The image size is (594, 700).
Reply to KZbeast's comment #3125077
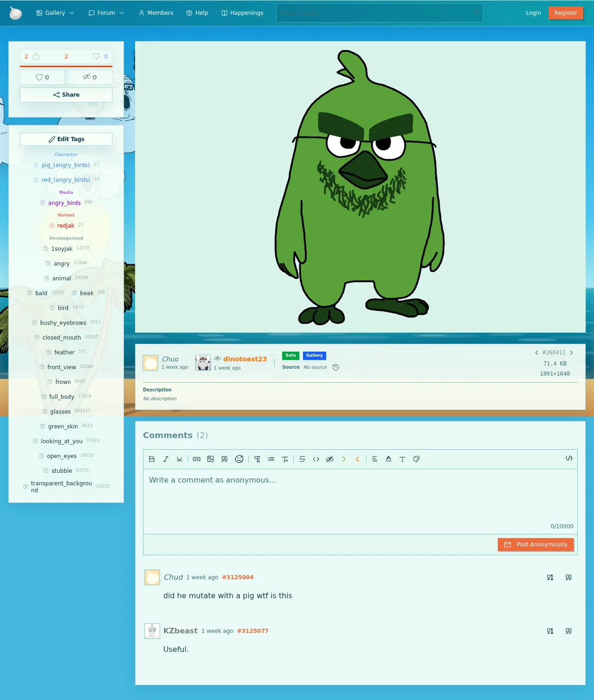pos(550,631)
